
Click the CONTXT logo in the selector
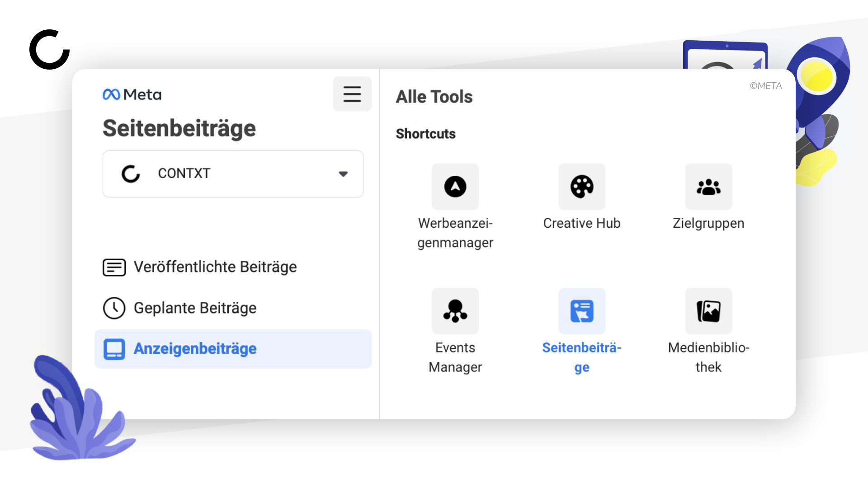click(131, 174)
